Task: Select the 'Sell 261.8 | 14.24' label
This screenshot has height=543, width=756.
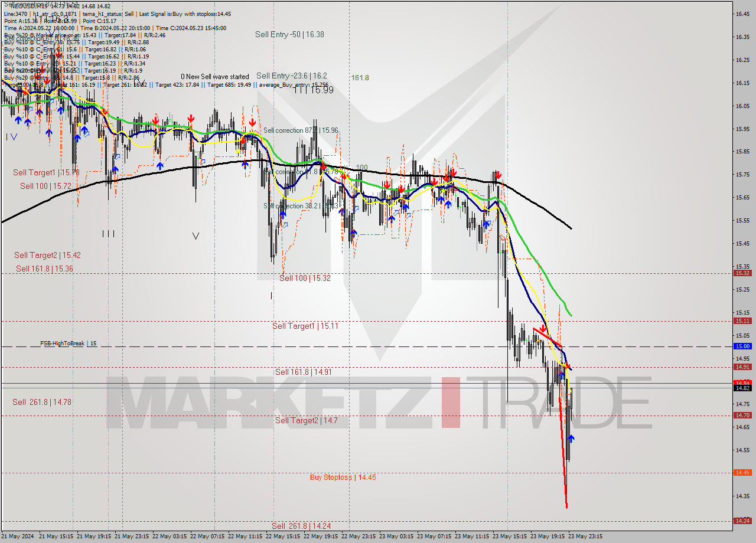Action: 301,525
